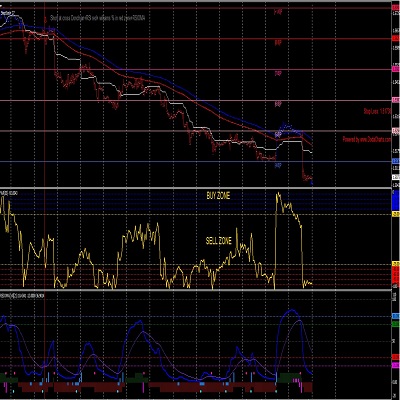The height and width of the screenshot is (400, 400).
Task: Click the magenta price label on axis
Action: coord(396,69)
